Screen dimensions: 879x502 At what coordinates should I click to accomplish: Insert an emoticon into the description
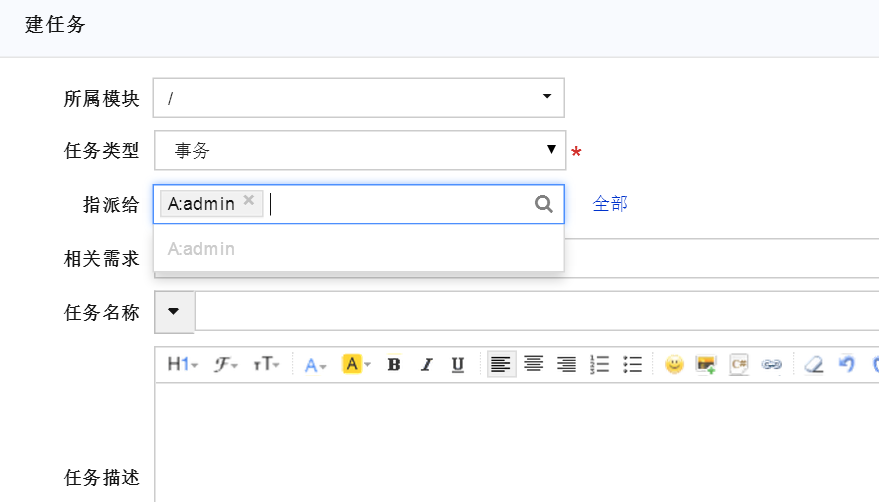coord(674,365)
